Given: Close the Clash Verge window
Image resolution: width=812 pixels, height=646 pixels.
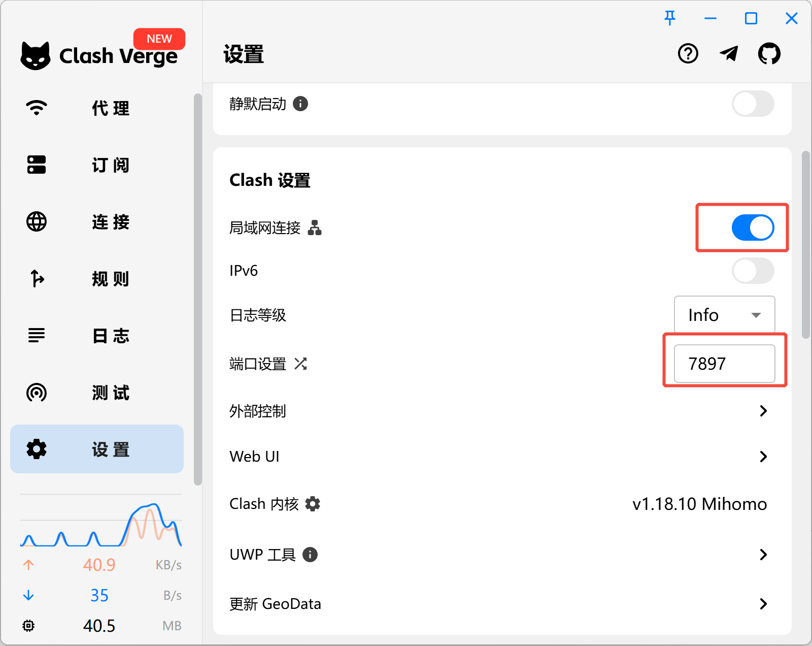Looking at the screenshot, I should pyautogui.click(x=792, y=18).
